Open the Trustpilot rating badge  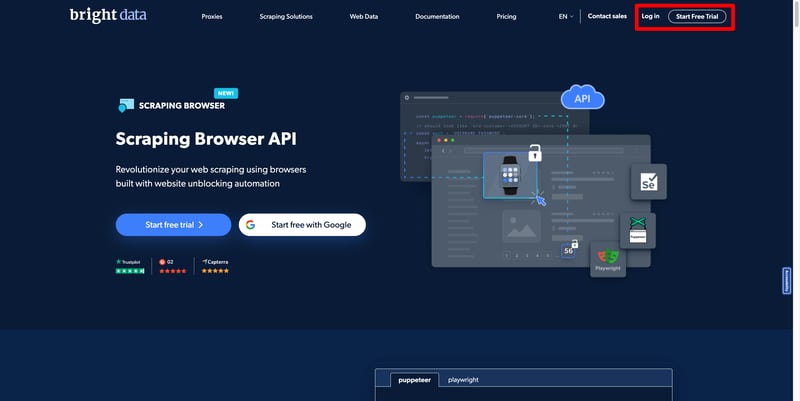point(130,266)
